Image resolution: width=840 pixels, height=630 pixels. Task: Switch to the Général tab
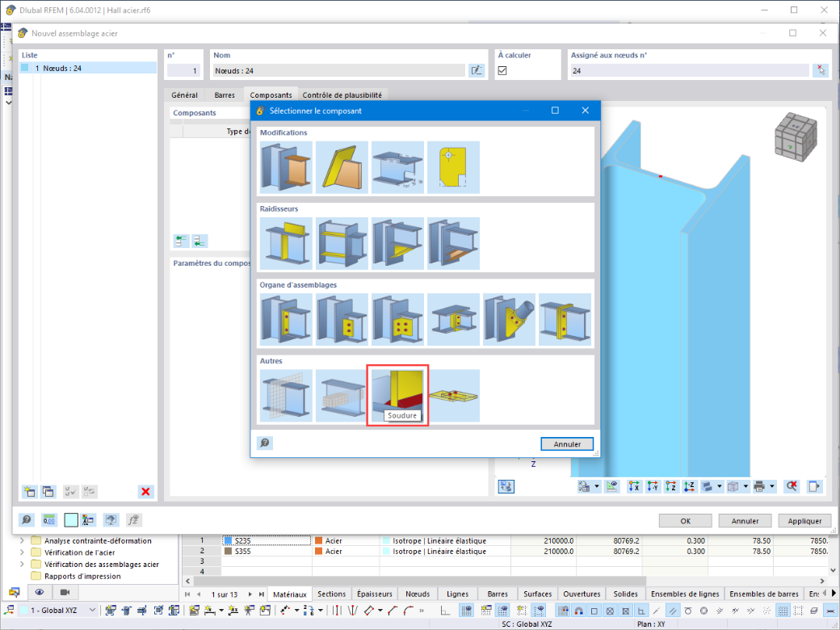(x=184, y=94)
